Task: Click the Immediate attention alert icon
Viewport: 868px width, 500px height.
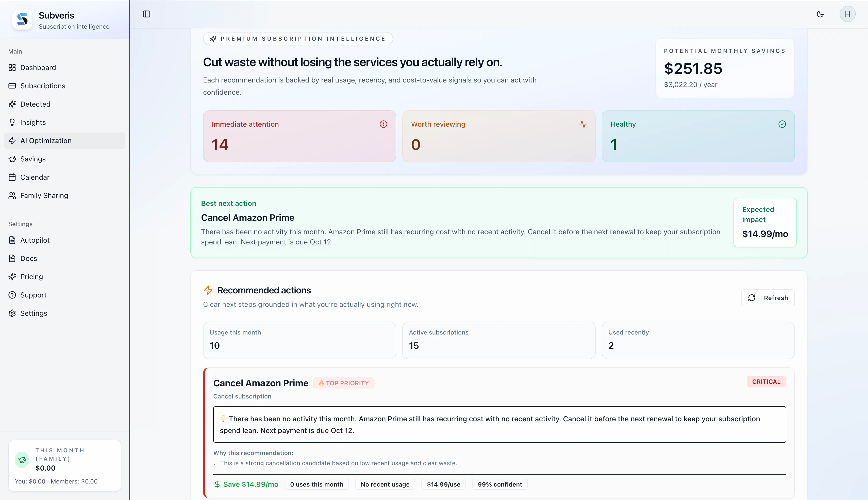Action: 383,124
